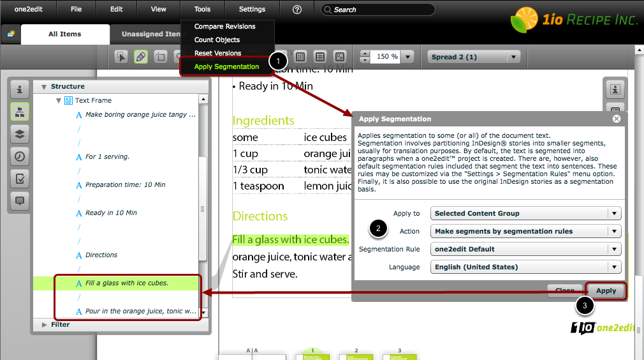Decrease zoom with stepper down arrow

pos(365,60)
